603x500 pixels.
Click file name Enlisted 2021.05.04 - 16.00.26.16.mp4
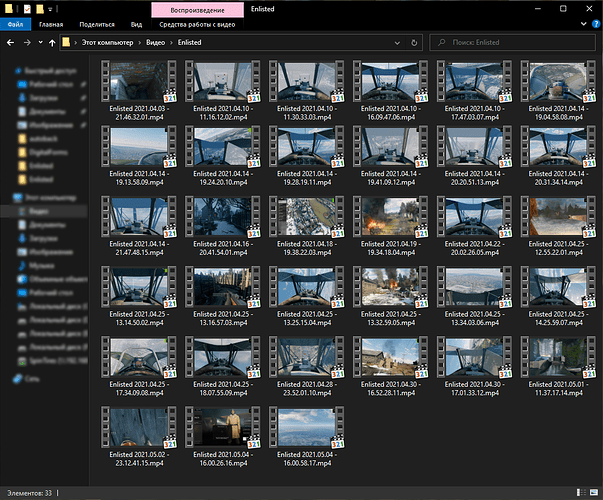pos(223,458)
